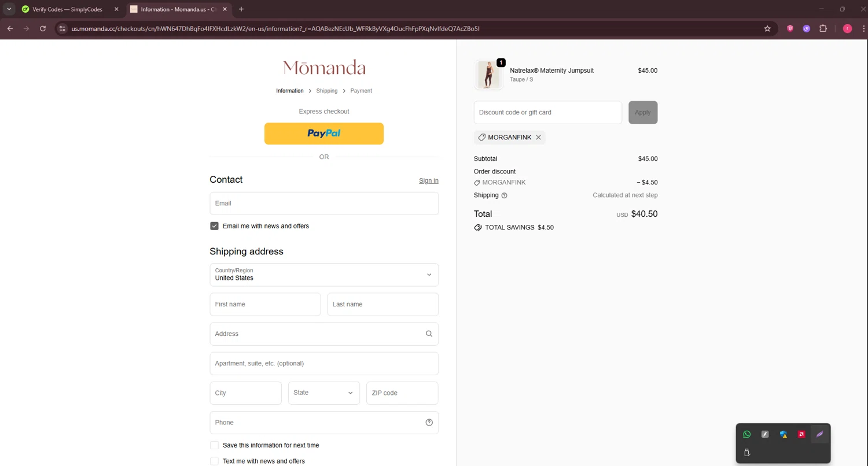Check Save this information for next time
The height and width of the screenshot is (466, 868).
click(x=214, y=445)
